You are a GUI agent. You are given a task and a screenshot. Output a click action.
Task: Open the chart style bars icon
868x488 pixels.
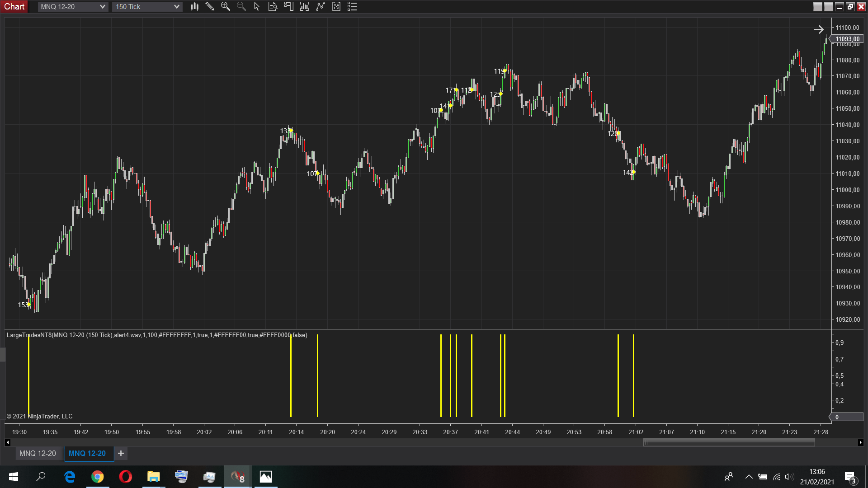194,6
